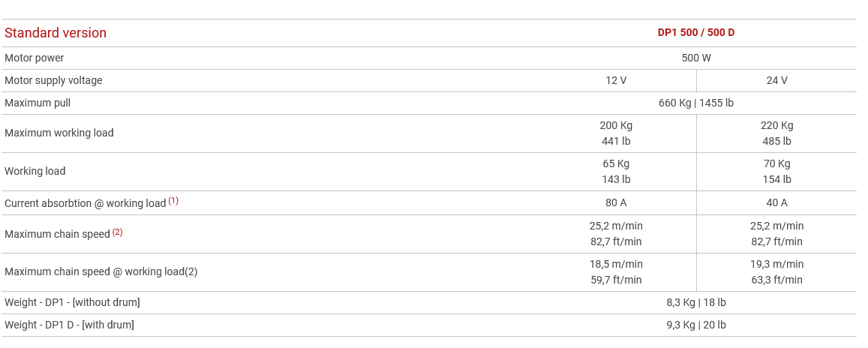Select the 12 V supply voltage cell

pyautogui.click(x=616, y=80)
